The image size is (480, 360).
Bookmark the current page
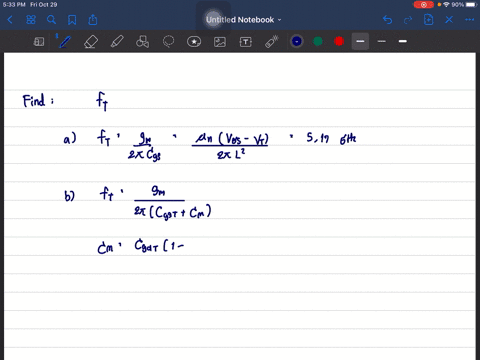72,20
